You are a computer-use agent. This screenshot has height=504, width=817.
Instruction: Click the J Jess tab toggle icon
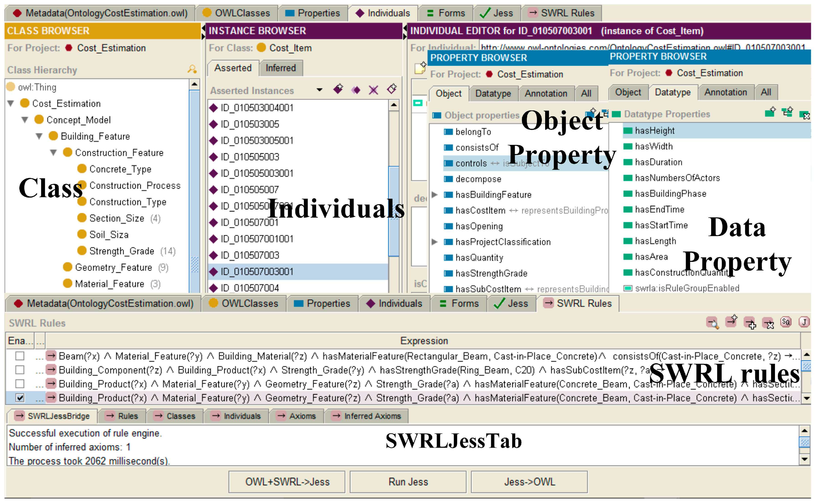click(x=804, y=322)
